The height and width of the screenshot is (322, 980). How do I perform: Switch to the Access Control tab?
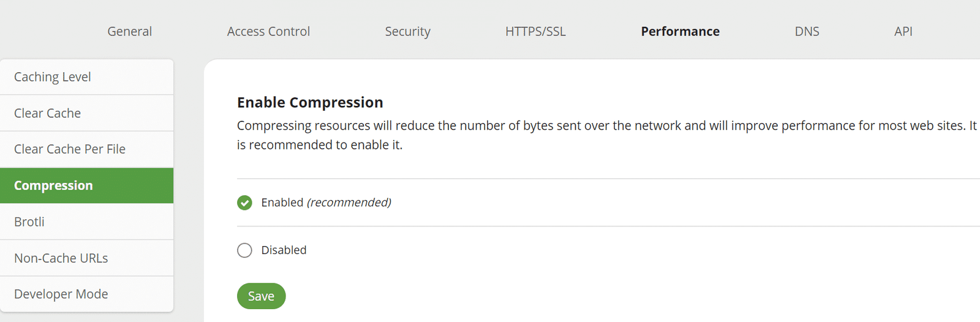[268, 31]
